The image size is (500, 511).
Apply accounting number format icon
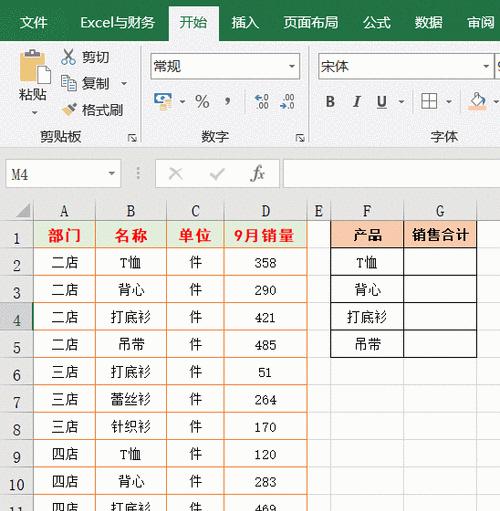click(163, 101)
